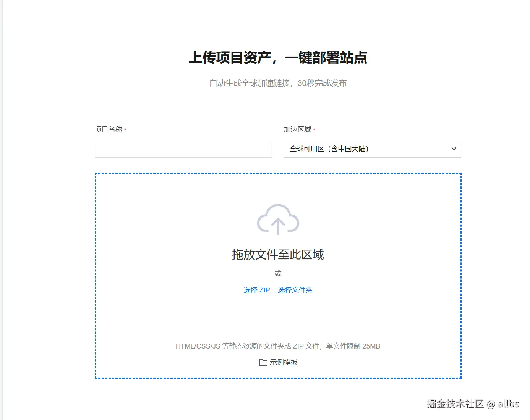Click the upward arrow inside the cloud graphic

coord(278,225)
